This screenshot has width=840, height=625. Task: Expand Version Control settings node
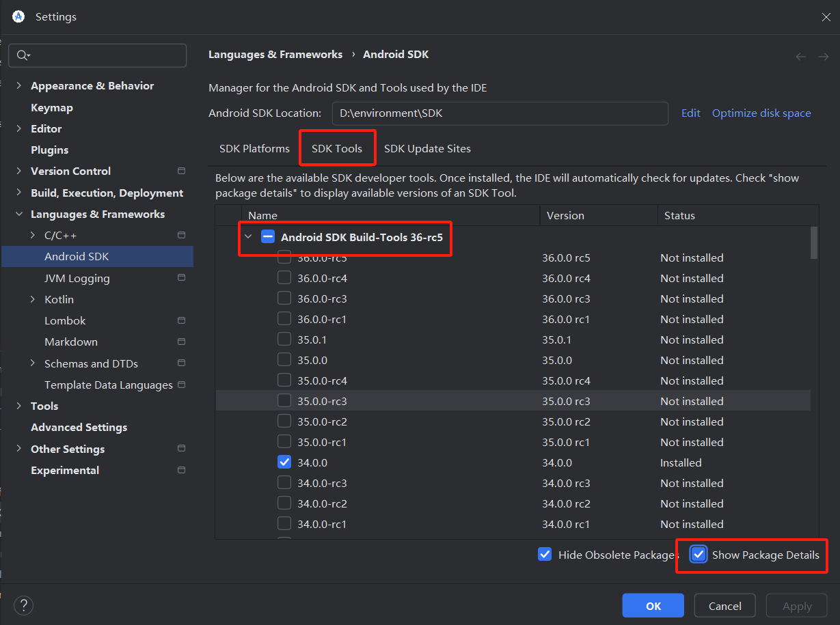(18, 171)
